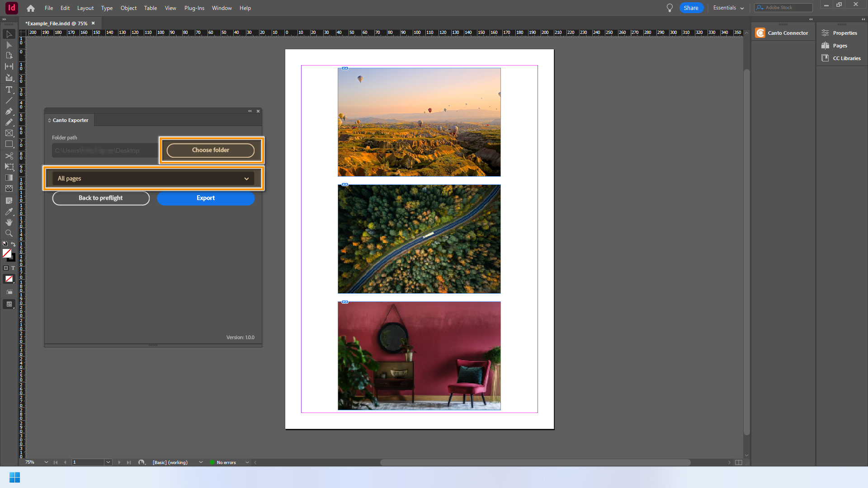Open the zoom level dropdown at 75%
Image resolution: width=868 pixels, height=488 pixels.
point(46,462)
